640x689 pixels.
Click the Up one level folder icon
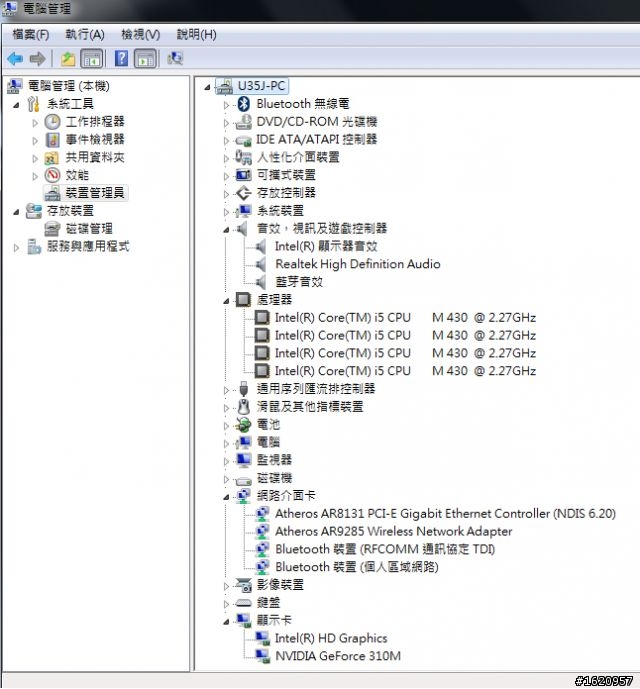(x=68, y=58)
